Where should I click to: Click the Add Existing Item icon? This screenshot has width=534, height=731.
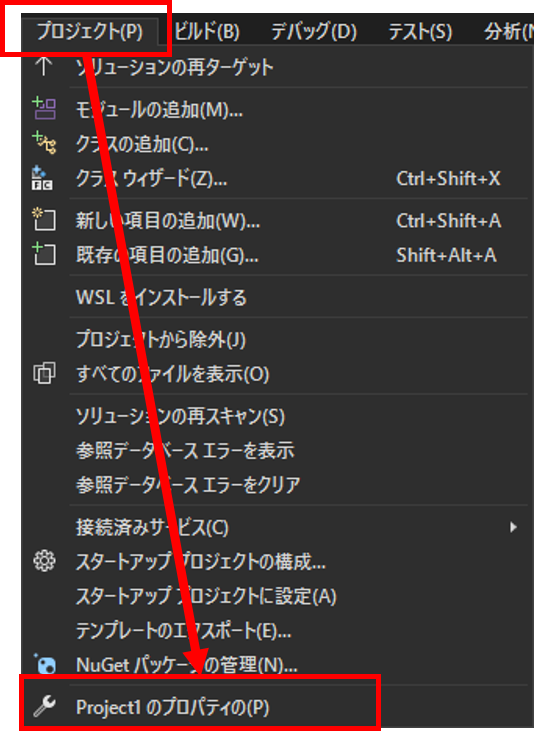(x=44, y=254)
